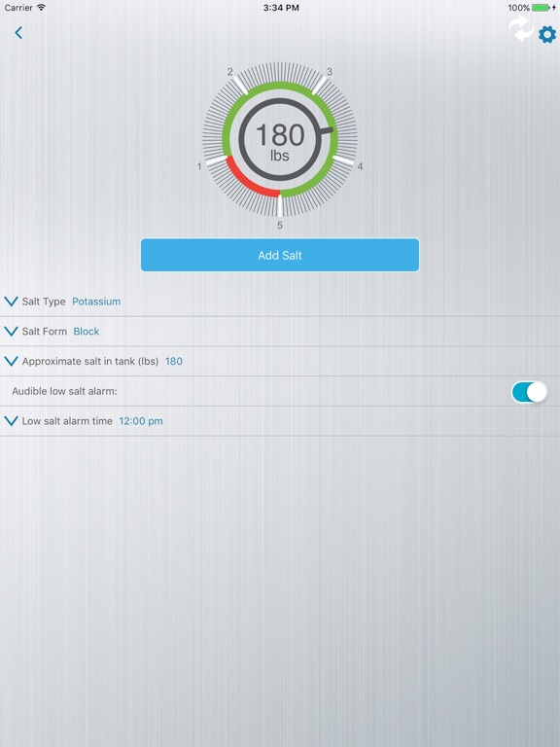Select the Block salt form value
The height and width of the screenshot is (747, 560).
point(87,332)
